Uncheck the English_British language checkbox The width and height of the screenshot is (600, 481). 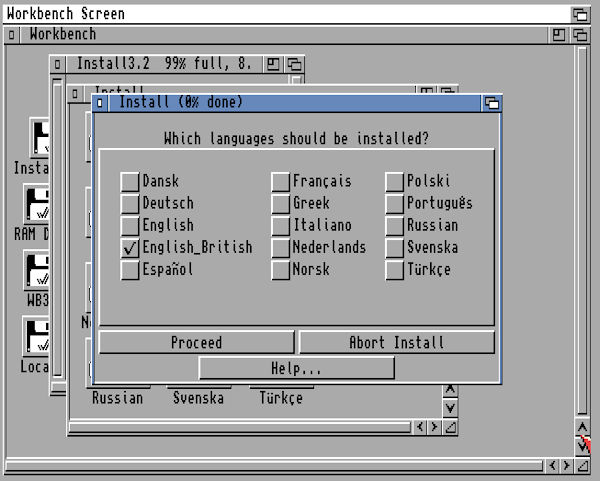click(130, 248)
